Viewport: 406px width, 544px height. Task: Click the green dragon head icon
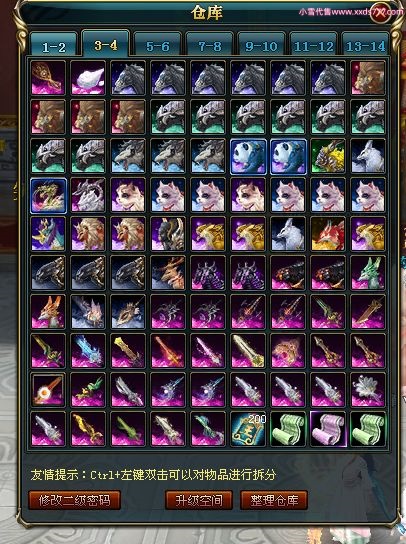(x=368, y=273)
